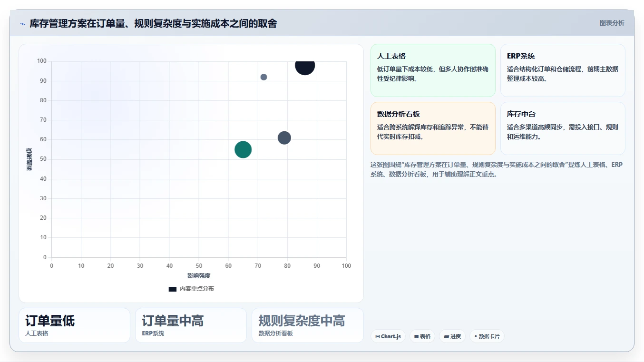Click the 数据分析看板 caption under 规则复杂度中高
The height and width of the screenshot is (362, 644).
[276, 333]
